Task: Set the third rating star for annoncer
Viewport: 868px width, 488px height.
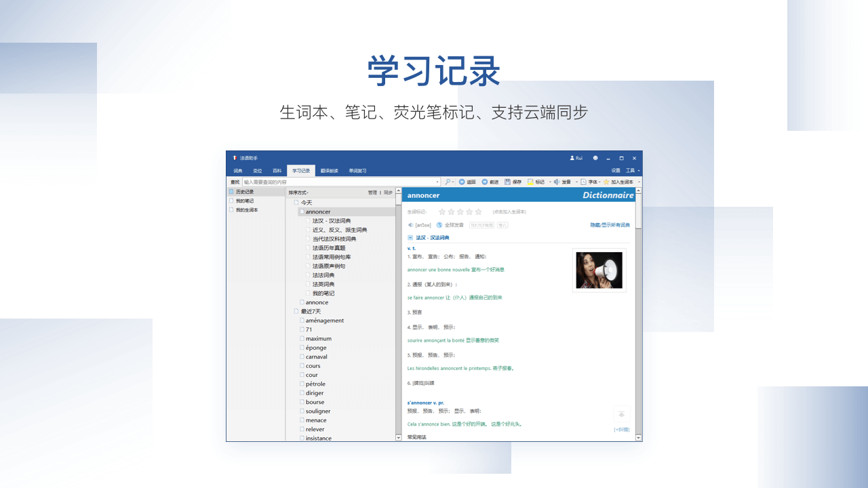Action: click(x=460, y=211)
